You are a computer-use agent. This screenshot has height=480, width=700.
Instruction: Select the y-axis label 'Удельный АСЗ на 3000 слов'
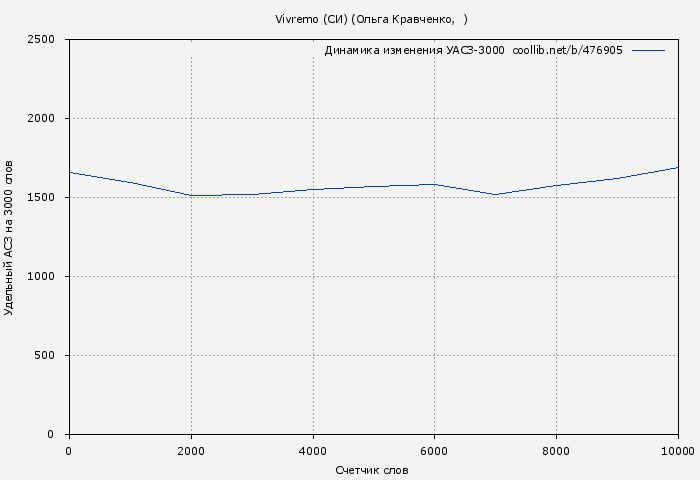(9, 237)
